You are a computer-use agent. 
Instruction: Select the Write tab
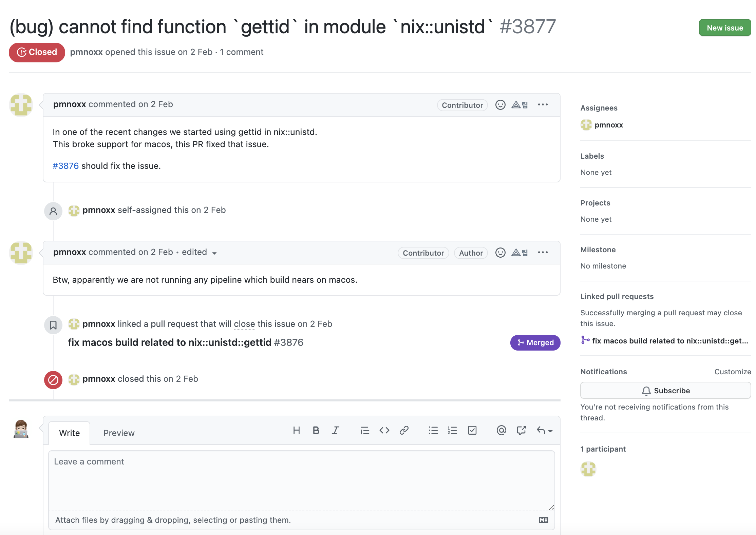69,433
